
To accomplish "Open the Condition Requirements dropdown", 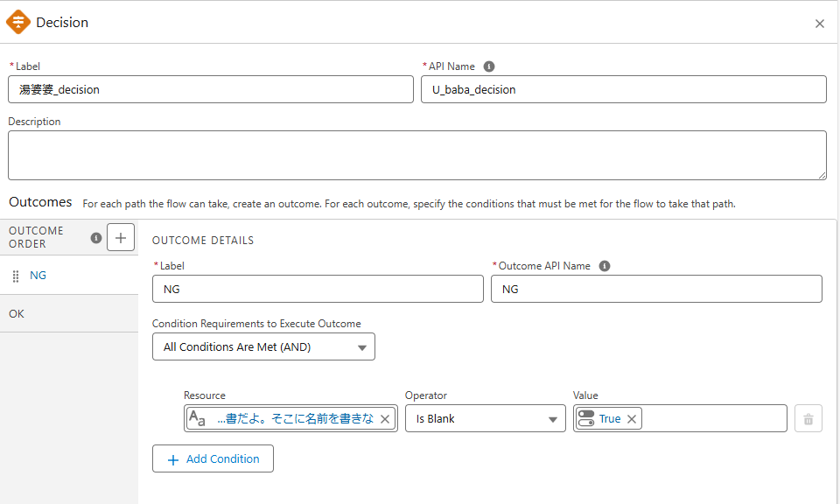I will click(263, 347).
